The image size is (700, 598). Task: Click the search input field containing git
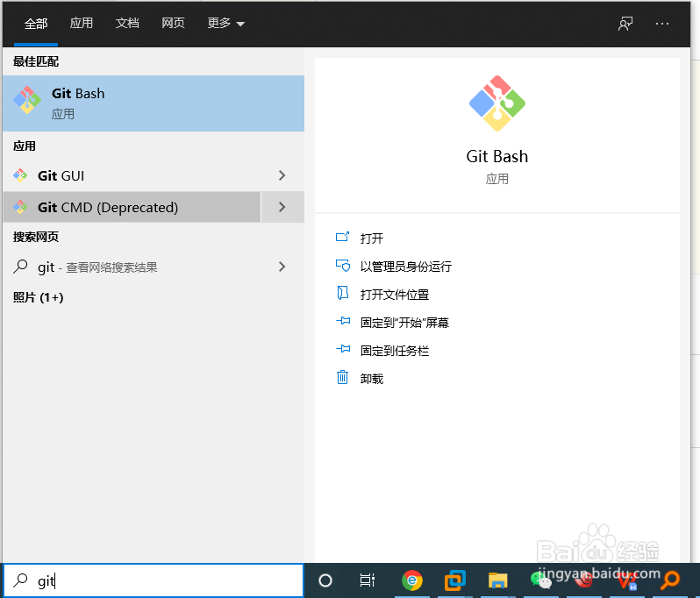[154, 580]
